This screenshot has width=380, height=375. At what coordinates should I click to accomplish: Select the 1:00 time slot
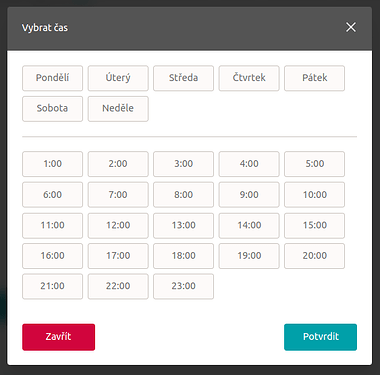[52, 164]
